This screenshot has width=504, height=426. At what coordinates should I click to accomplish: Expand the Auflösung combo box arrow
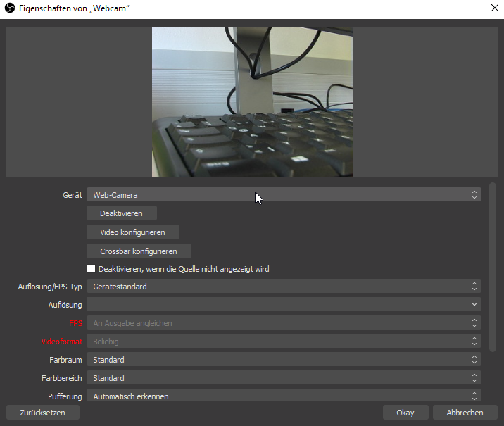pos(474,305)
